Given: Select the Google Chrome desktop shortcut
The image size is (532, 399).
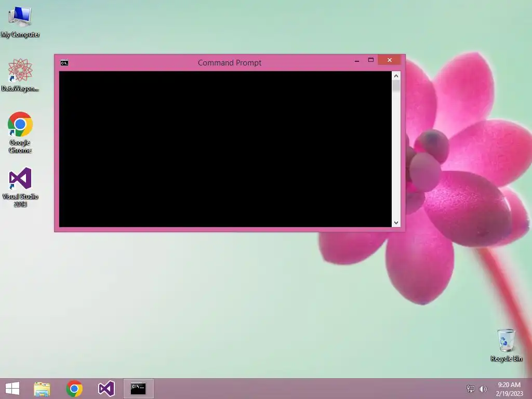Looking at the screenshot, I should (20, 132).
